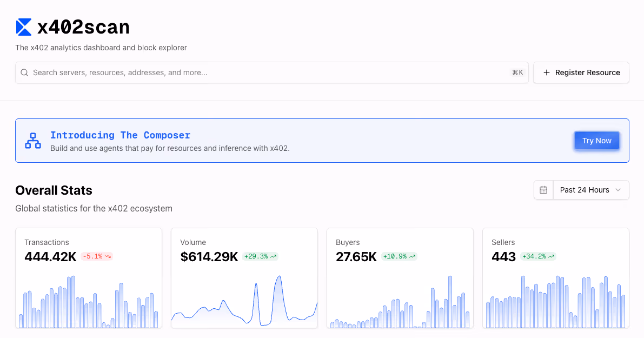Click the ⌘K shortcut badge

[517, 72]
